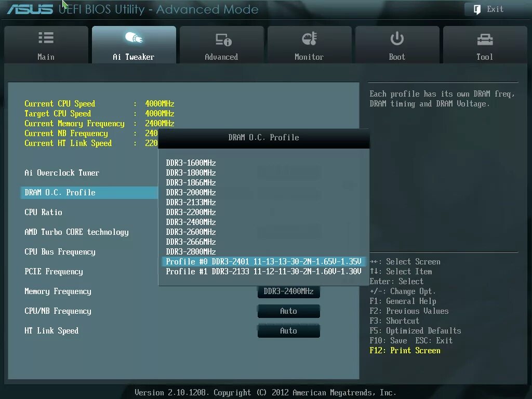Switch to the Tool tab

tap(485, 45)
